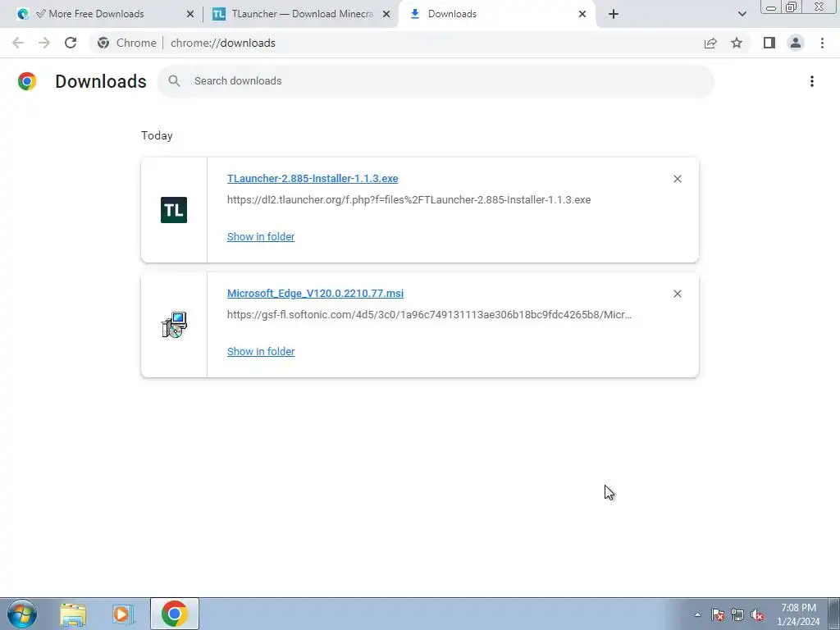Close the TLauncher tab
Image resolution: width=840 pixels, height=630 pixels.
click(386, 14)
